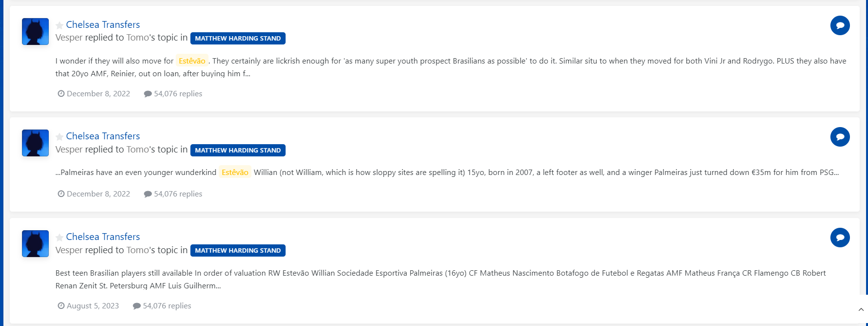
Task: Click the comment bubble icon on first result
Action: pos(840,25)
